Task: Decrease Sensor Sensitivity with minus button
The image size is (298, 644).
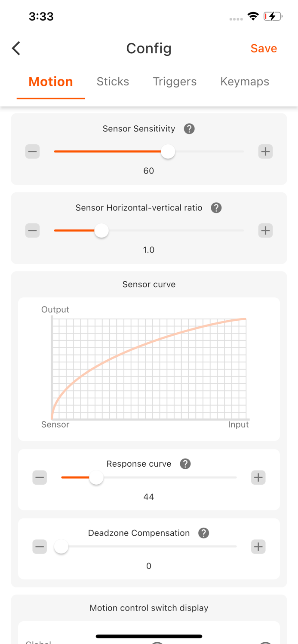Action: [x=33, y=152]
